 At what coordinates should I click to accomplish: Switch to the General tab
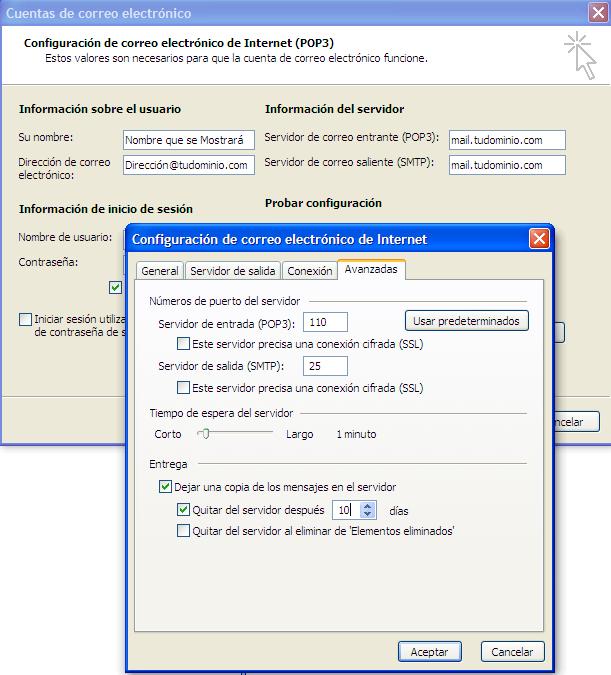160,271
